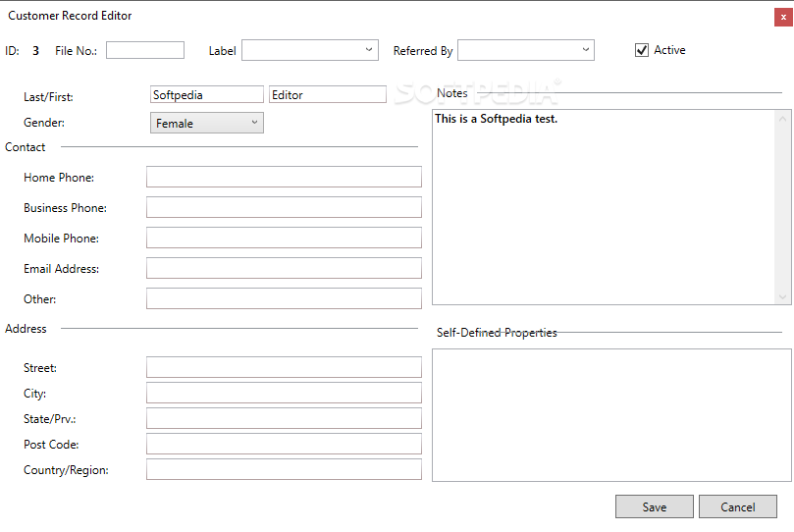Viewport: 794px width, 532px height.
Task: Click the Street address field
Action: [x=284, y=368]
